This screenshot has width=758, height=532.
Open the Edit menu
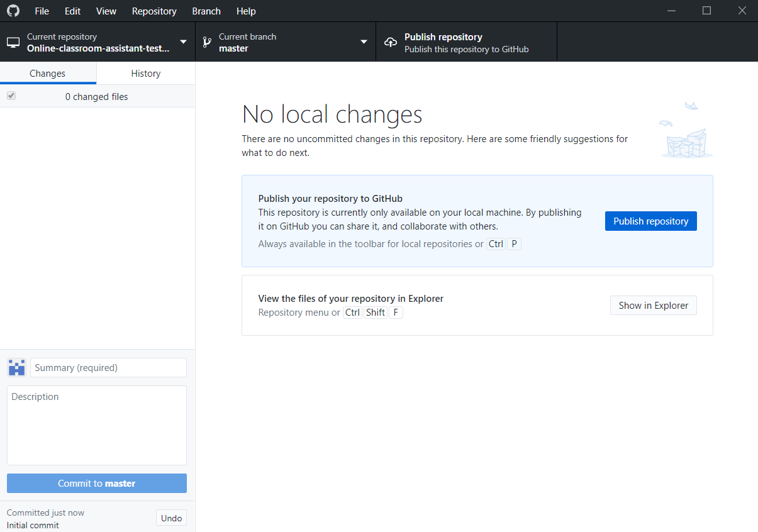click(x=72, y=11)
